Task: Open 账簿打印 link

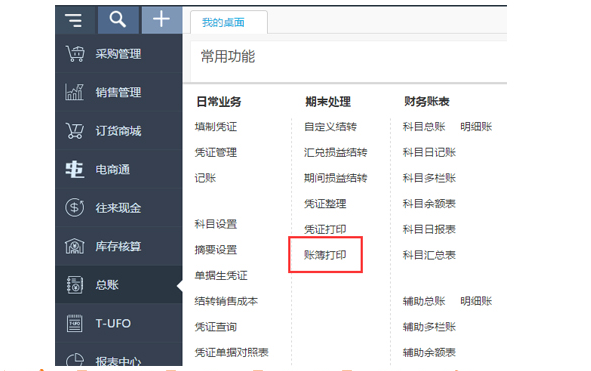Action: [x=325, y=255]
